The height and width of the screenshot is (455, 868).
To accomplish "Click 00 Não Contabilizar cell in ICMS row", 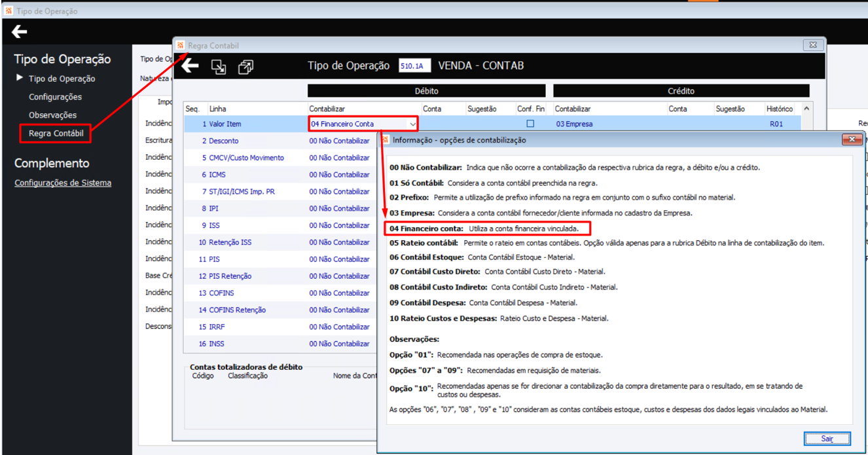I will pos(340,175).
